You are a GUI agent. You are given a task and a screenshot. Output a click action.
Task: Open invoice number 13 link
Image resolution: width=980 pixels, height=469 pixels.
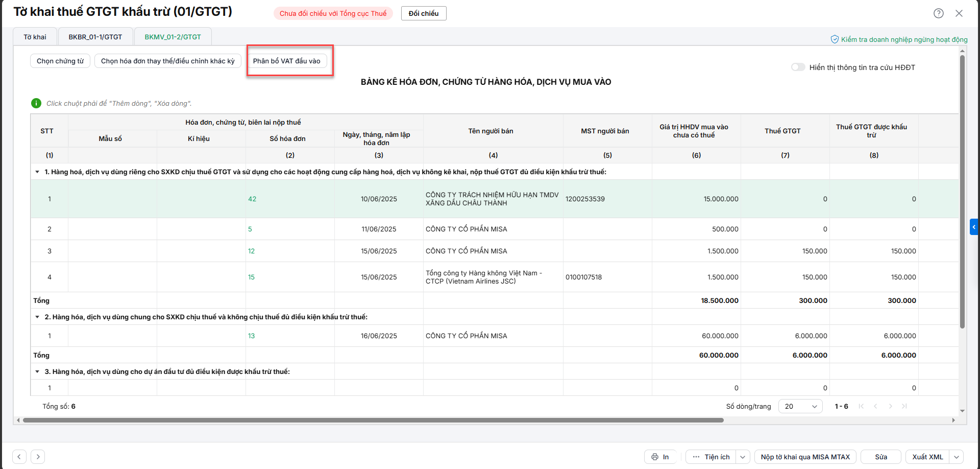pos(252,336)
